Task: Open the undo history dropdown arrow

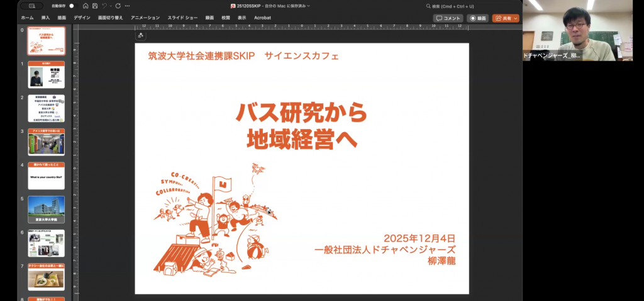Action: click(x=110, y=6)
